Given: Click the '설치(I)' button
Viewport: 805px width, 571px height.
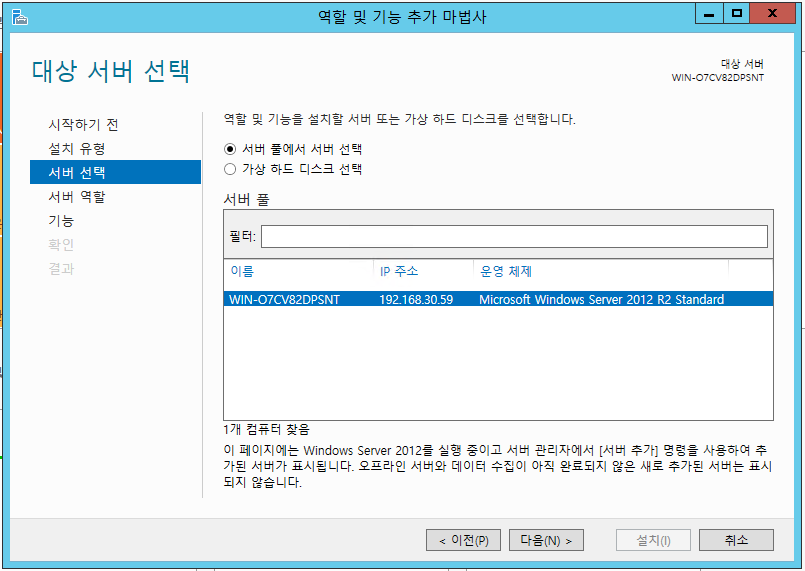Looking at the screenshot, I should [654, 540].
